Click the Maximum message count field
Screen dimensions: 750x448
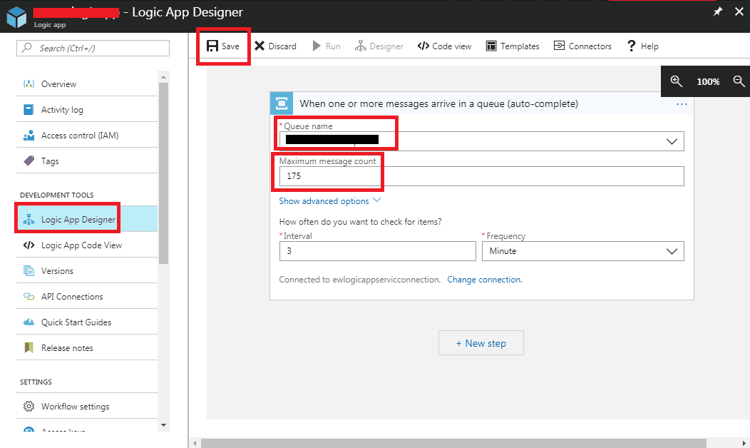click(x=481, y=176)
